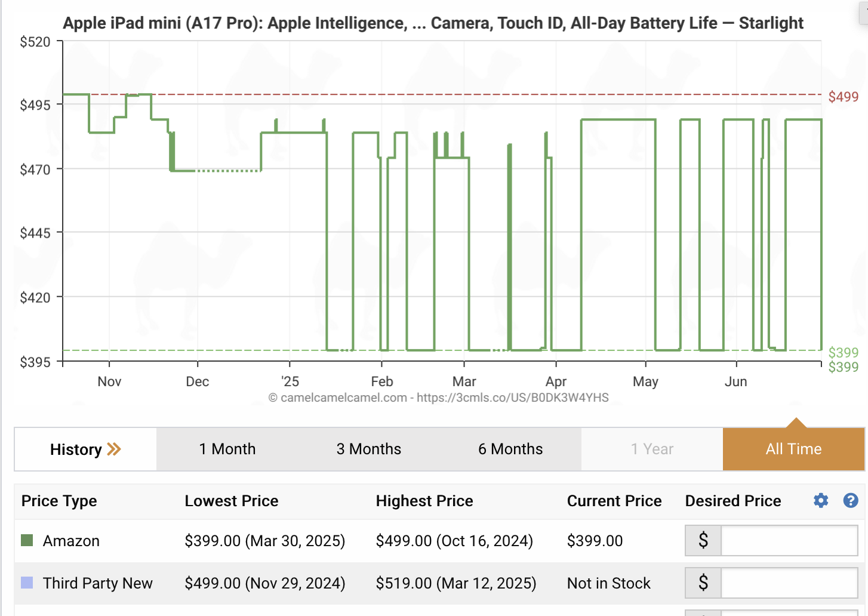
Task: Focus Third Party New desired price field
Action: click(x=789, y=583)
